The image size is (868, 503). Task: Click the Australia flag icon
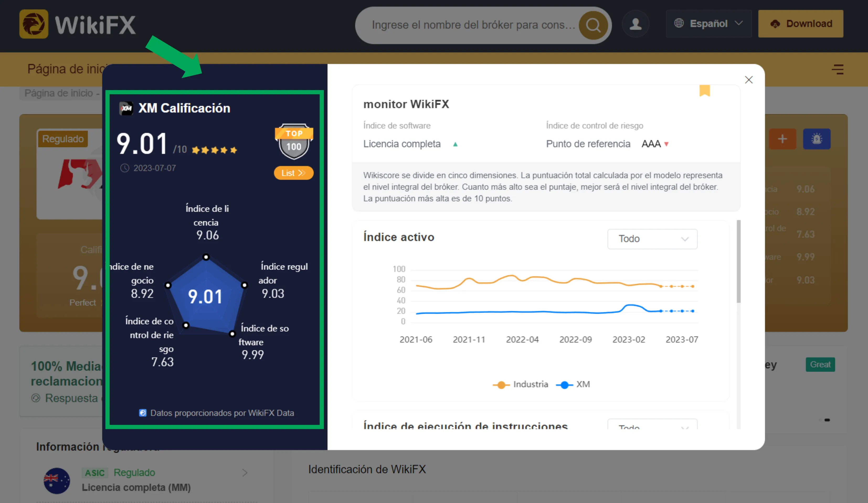[57, 481]
